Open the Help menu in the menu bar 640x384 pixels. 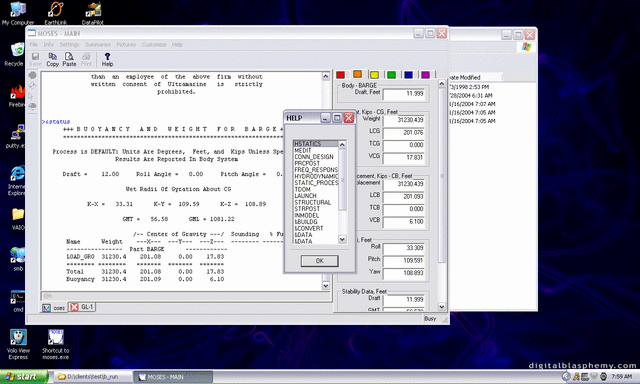click(x=177, y=44)
